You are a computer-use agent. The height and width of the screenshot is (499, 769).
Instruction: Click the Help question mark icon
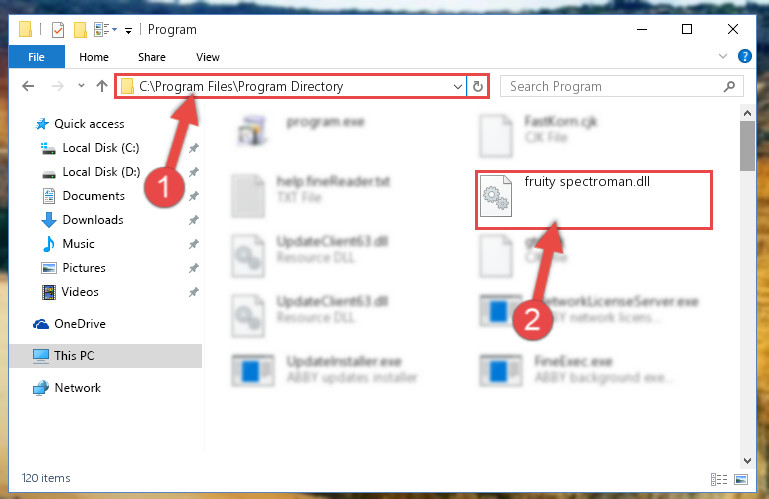744,56
